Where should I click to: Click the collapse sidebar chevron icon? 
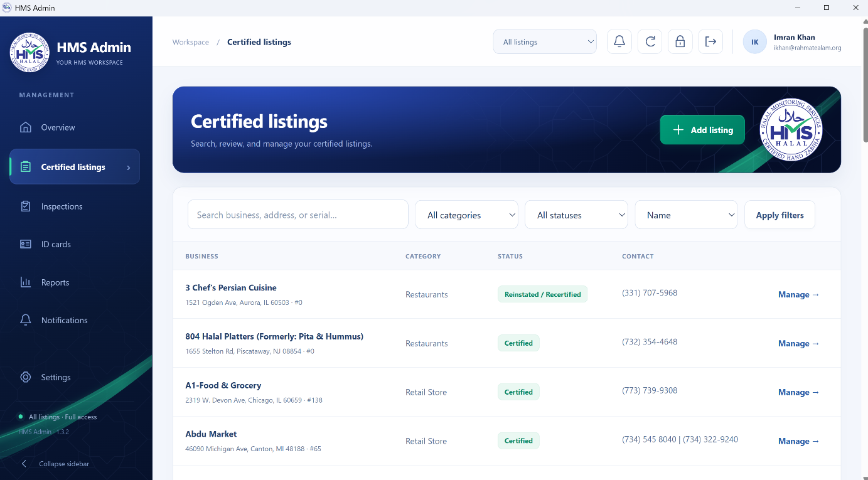(24, 464)
